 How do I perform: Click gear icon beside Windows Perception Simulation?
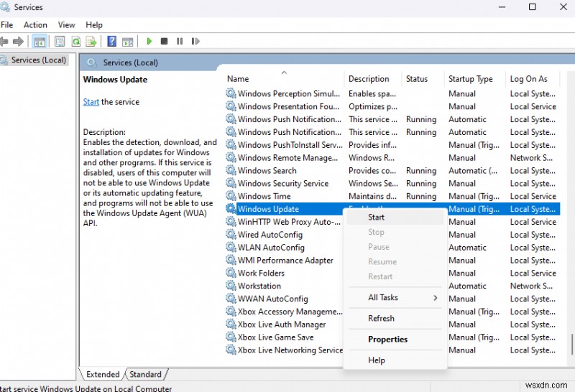click(231, 93)
